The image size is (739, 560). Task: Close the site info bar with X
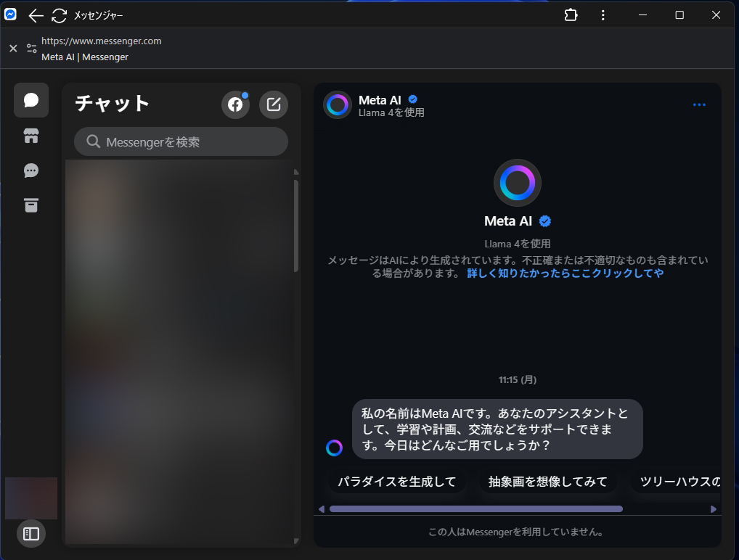pyautogui.click(x=13, y=48)
